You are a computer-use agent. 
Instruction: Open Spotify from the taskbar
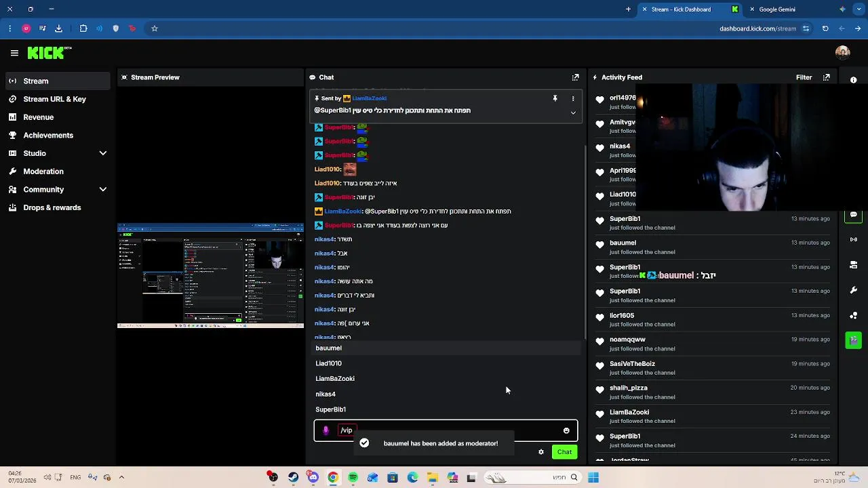pyautogui.click(x=353, y=478)
